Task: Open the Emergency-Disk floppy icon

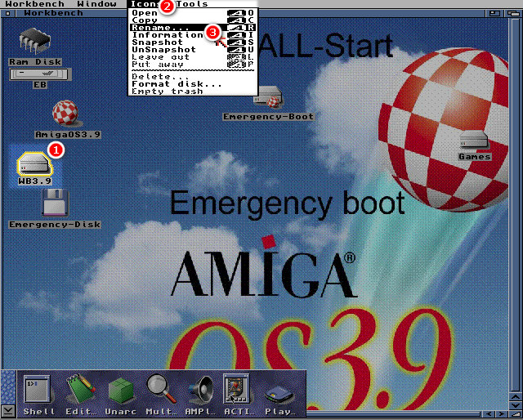Action: coord(54,203)
